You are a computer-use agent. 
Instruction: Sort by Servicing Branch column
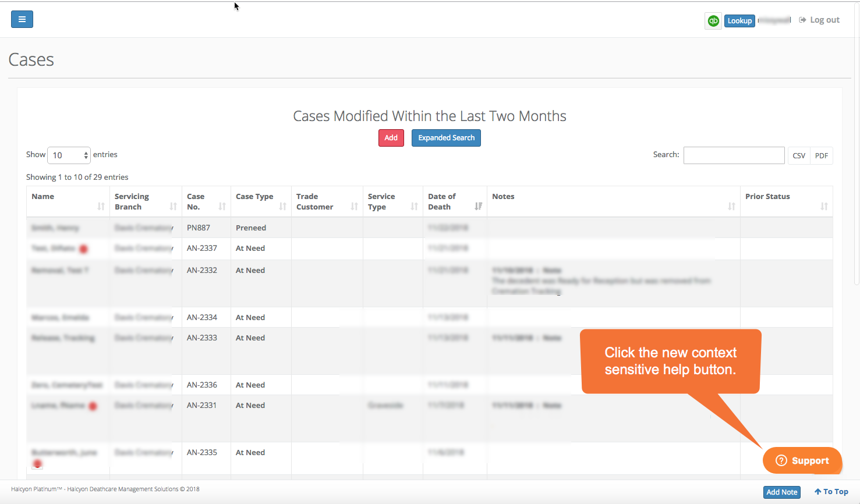pos(145,201)
